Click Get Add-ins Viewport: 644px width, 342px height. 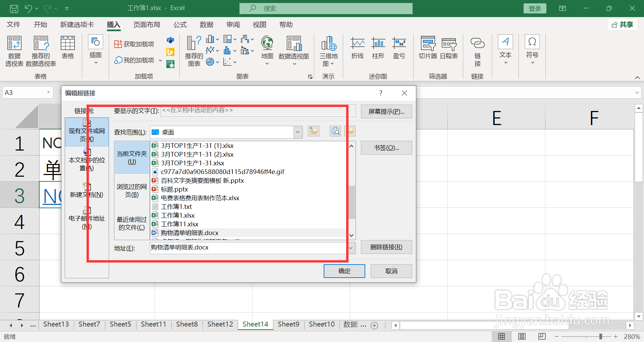tap(134, 44)
